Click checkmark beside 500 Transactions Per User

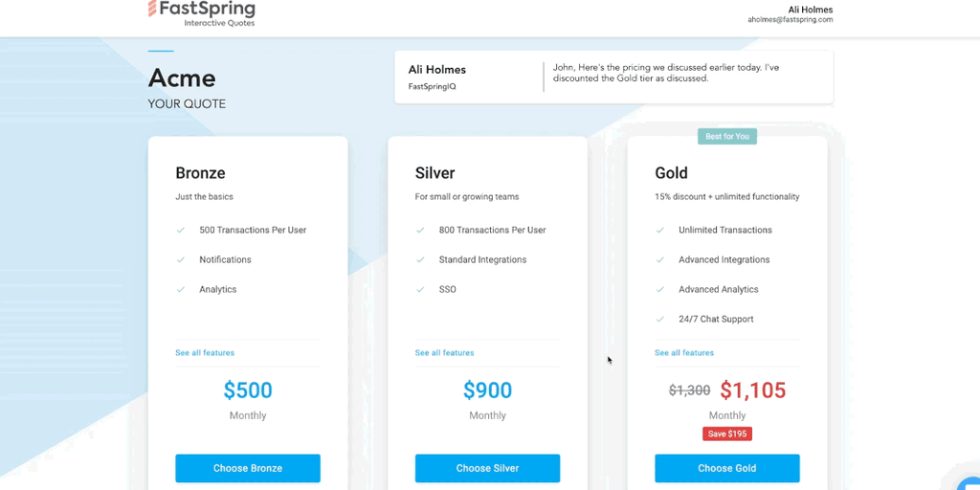tap(180, 230)
